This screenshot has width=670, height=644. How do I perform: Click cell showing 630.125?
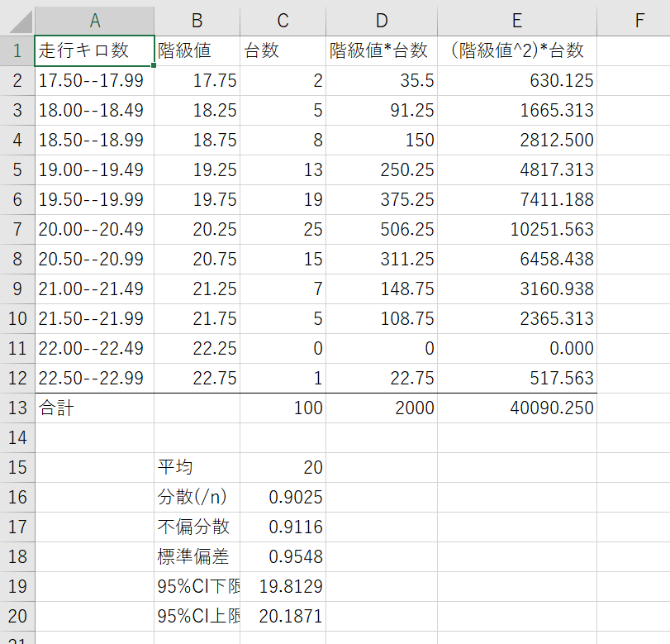click(x=517, y=81)
